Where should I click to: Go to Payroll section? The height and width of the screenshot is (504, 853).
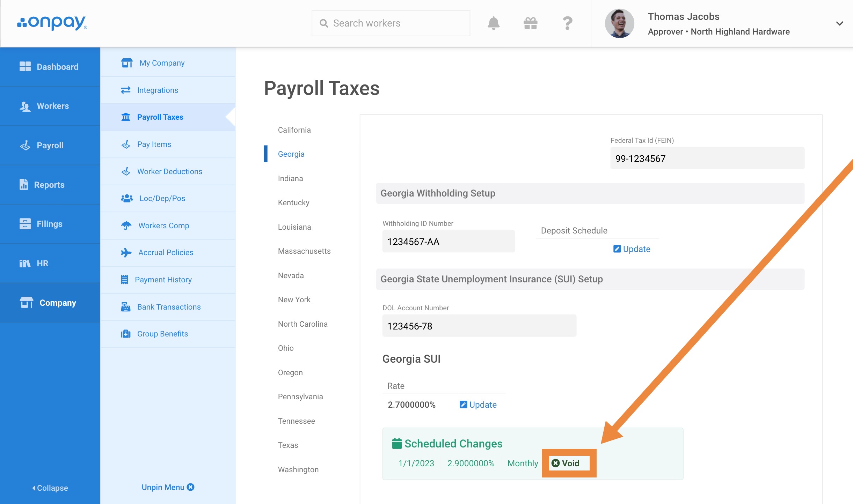(50, 146)
